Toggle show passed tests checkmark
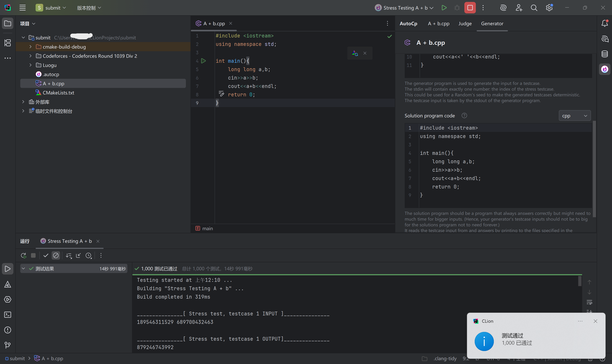 46,256
